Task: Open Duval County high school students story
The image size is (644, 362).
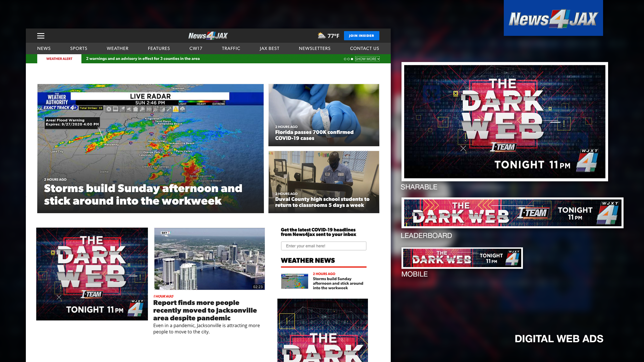Action: (x=324, y=182)
